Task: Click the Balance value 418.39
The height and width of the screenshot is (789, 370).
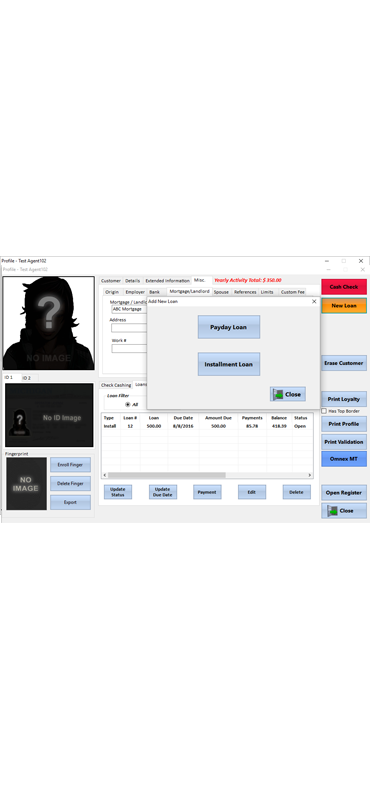Action: (279, 426)
